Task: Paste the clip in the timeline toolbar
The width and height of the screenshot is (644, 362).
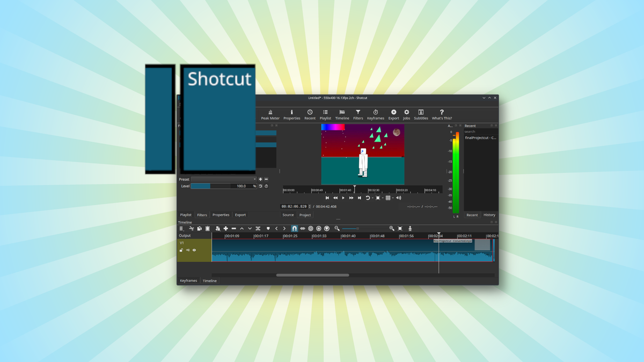Action: click(x=208, y=228)
